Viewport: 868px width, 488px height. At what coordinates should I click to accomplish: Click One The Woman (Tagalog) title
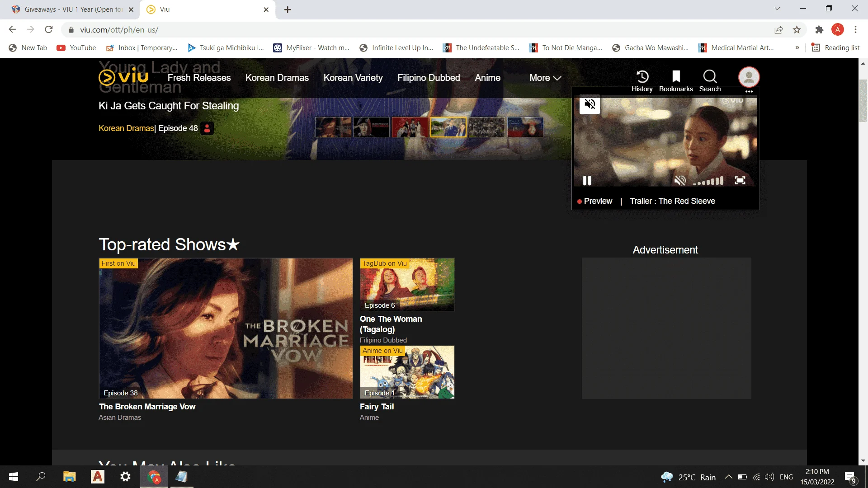391,324
